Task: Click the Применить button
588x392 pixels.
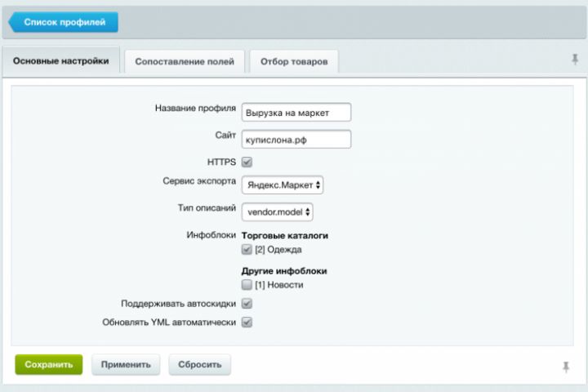Action: [x=126, y=364]
